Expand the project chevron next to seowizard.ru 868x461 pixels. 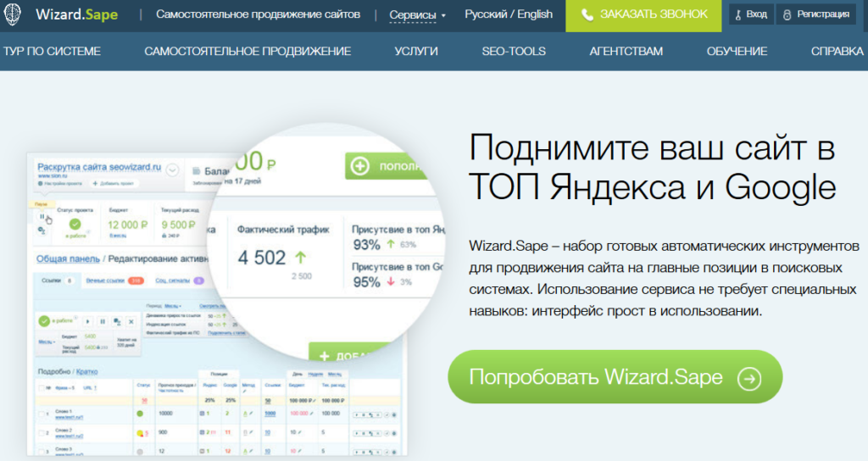point(172,169)
